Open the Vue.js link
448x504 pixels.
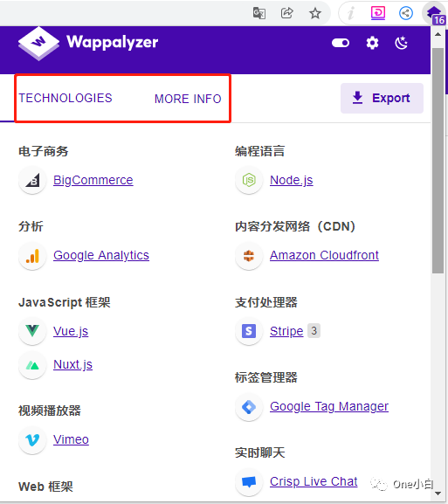71,331
